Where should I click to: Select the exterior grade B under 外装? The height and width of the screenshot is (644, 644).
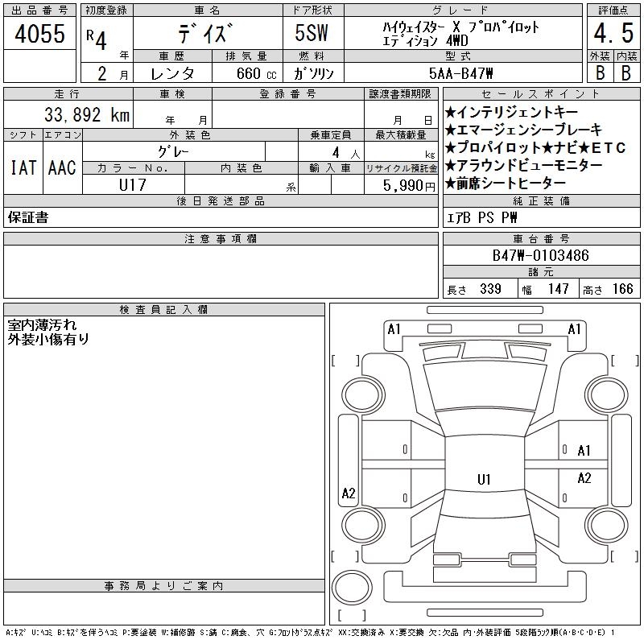point(600,72)
